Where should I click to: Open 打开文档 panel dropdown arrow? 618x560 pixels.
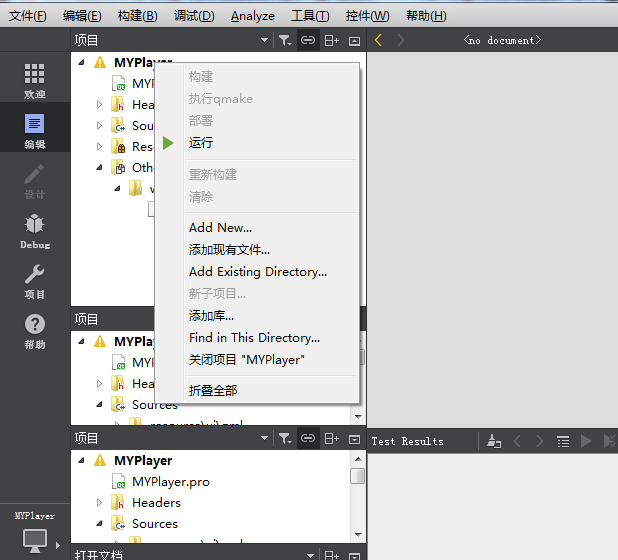[310, 555]
